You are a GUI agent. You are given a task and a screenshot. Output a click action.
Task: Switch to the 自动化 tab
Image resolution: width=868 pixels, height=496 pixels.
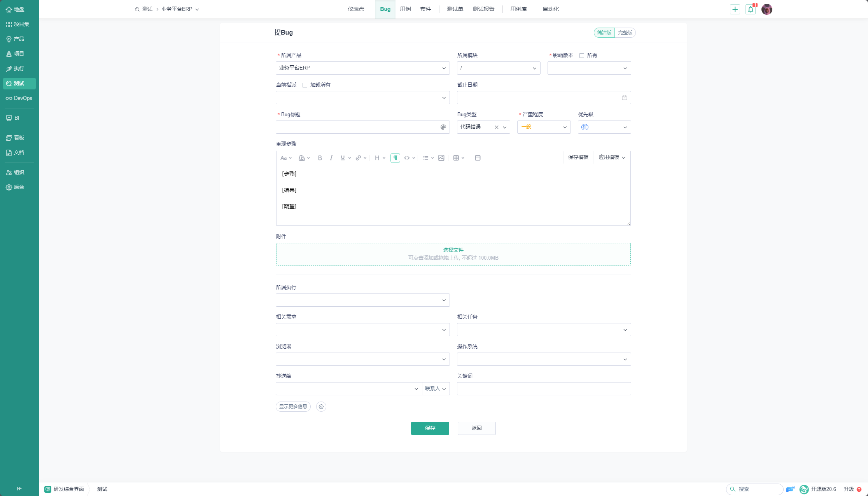pos(551,9)
